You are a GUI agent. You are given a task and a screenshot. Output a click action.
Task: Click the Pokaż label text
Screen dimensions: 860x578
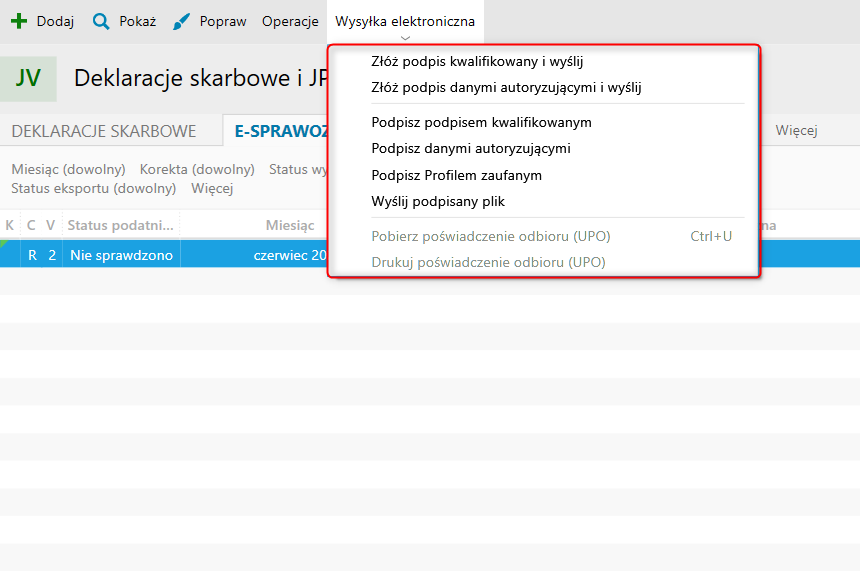[138, 21]
